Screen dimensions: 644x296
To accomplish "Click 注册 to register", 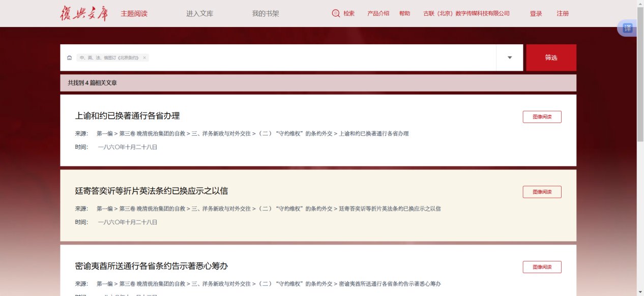I will pos(563,14).
